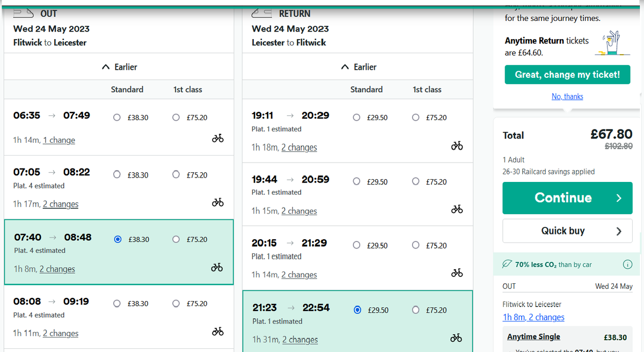Screen dimensions: 644x352
Task: Select Standard £38.30 for 07:05 departure
Action: coord(117,175)
